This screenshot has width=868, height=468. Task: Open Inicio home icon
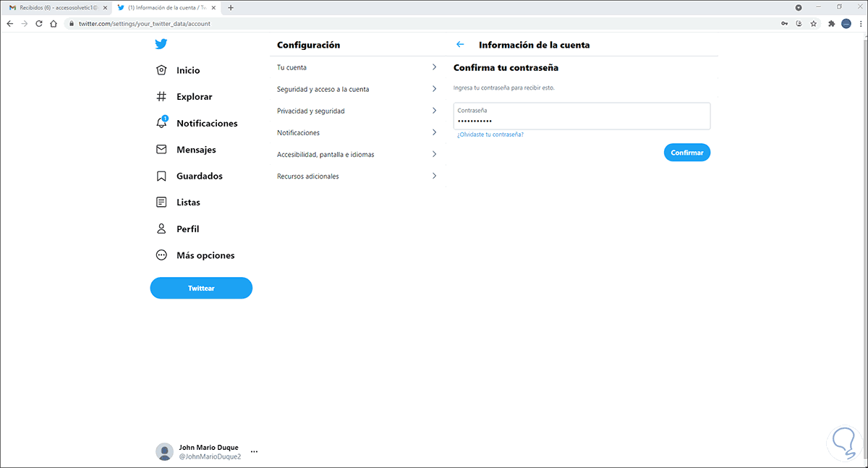pos(162,70)
